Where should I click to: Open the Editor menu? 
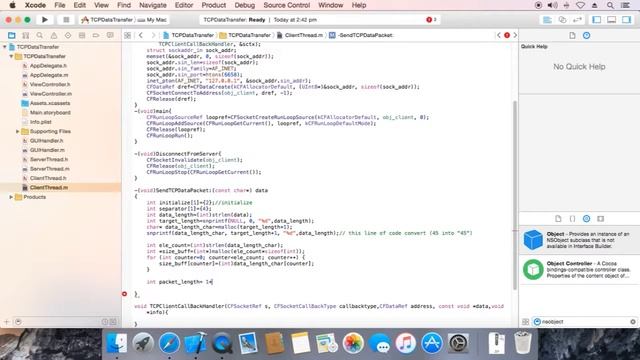coord(184,5)
